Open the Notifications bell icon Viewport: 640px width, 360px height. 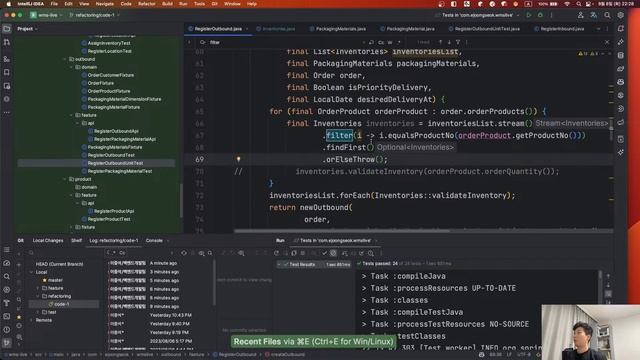pyautogui.click(x=621, y=29)
